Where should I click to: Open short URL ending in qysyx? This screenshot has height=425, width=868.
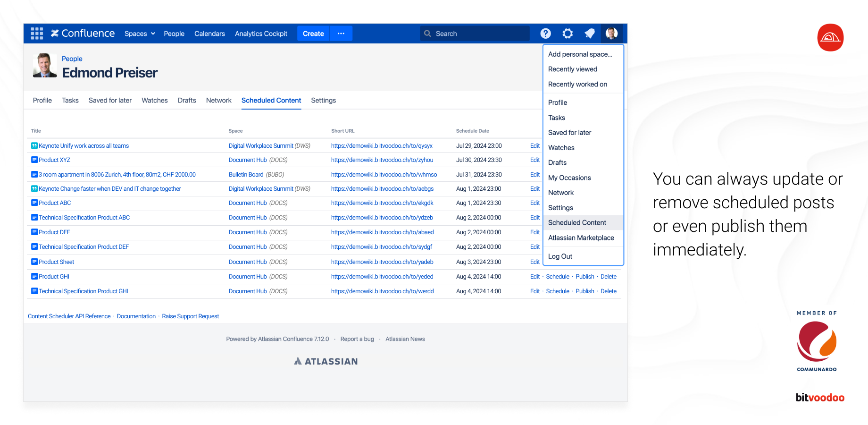click(x=382, y=146)
